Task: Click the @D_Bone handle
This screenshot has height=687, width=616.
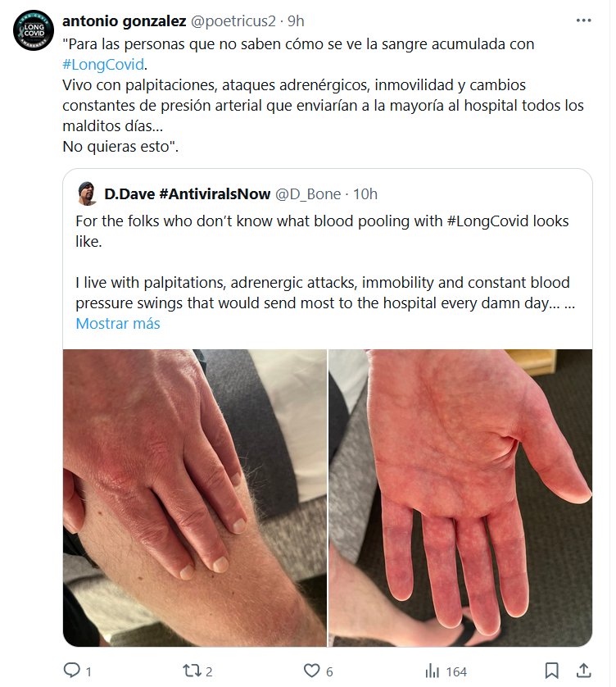Action: pyautogui.click(x=307, y=194)
